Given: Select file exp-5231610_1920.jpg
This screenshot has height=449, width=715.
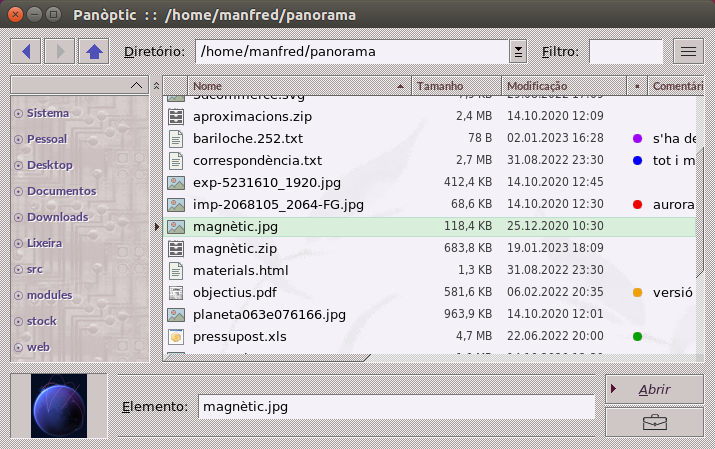Looking at the screenshot, I should point(267,183).
